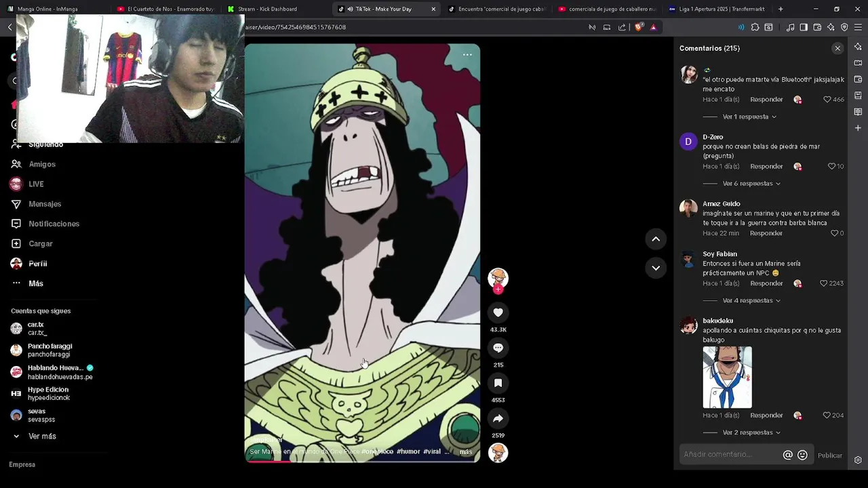
Task: Open the Brave Wallet icon in toolbar
Action: tap(817, 27)
